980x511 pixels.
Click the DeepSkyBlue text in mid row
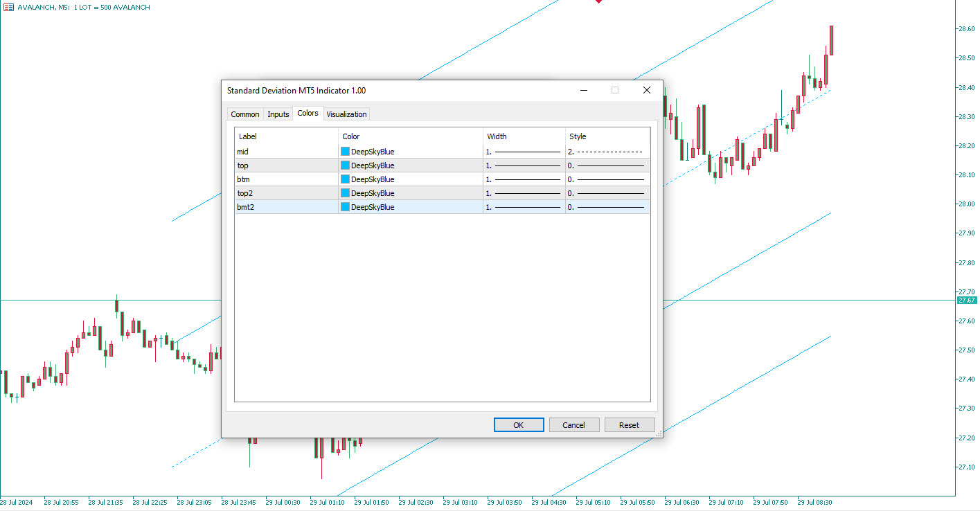coord(373,152)
